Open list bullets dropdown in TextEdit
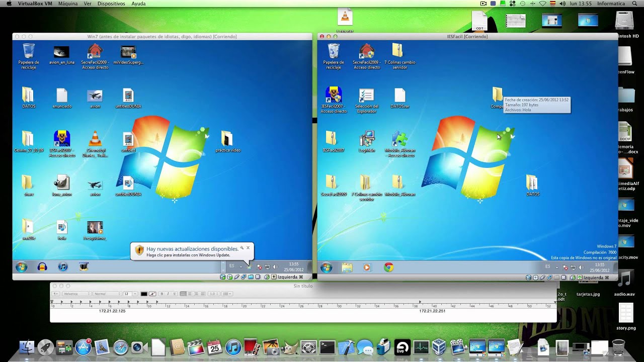Screen dimensions: 644x362 [x=227, y=294]
